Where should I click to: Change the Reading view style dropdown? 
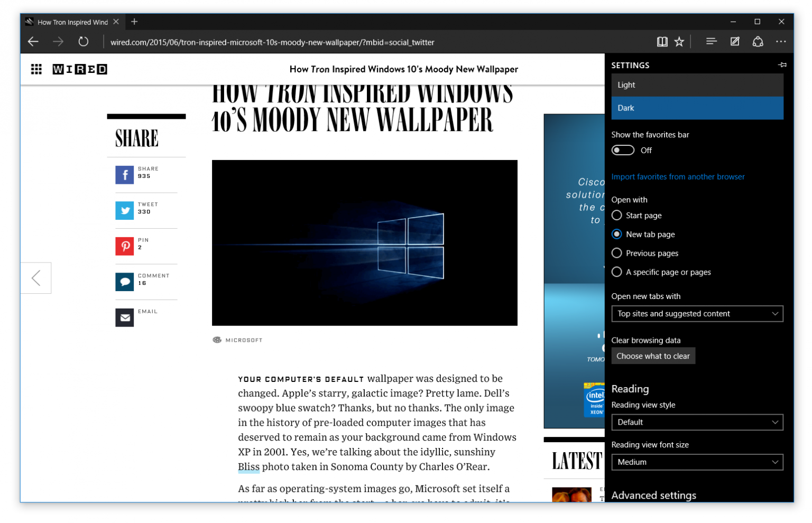(x=697, y=422)
